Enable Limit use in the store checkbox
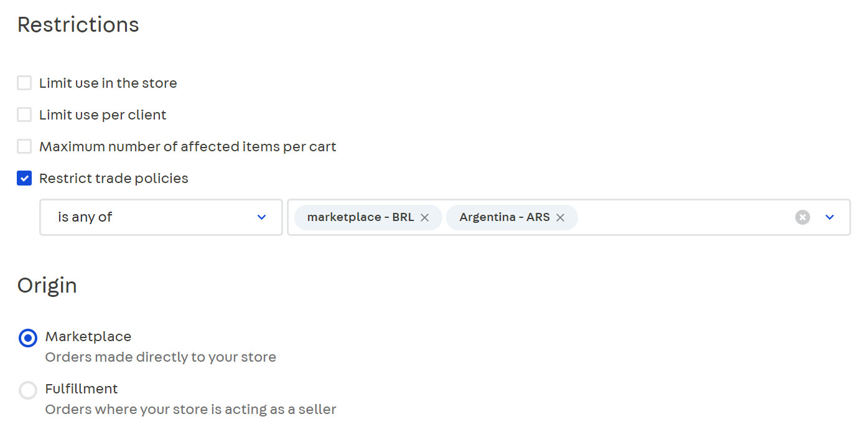 coord(24,83)
